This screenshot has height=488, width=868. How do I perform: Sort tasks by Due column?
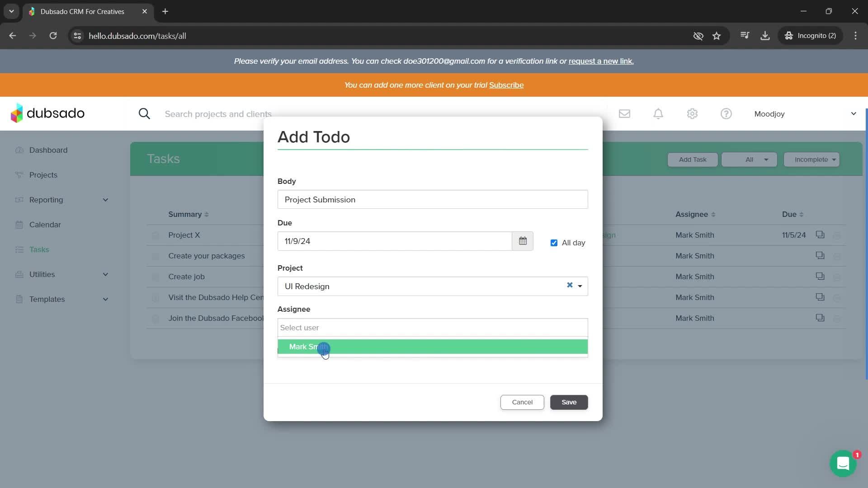coord(793,214)
